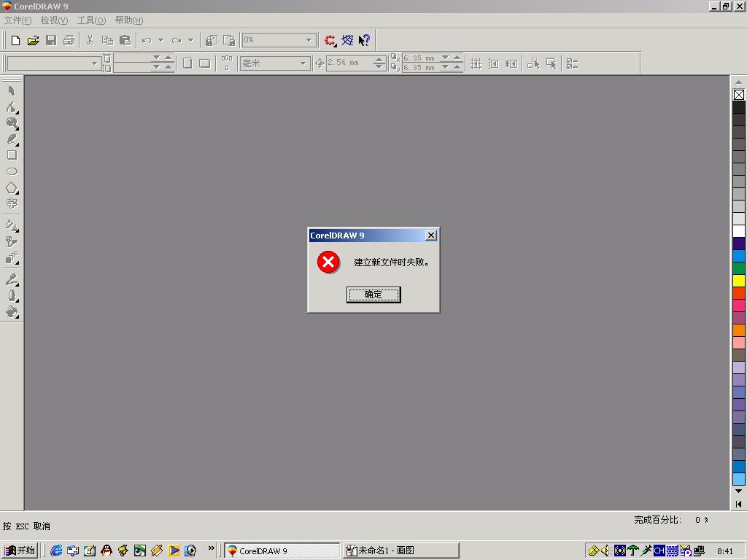The image size is (747, 560).
Task: Select landscape page orientation
Action: tap(205, 63)
